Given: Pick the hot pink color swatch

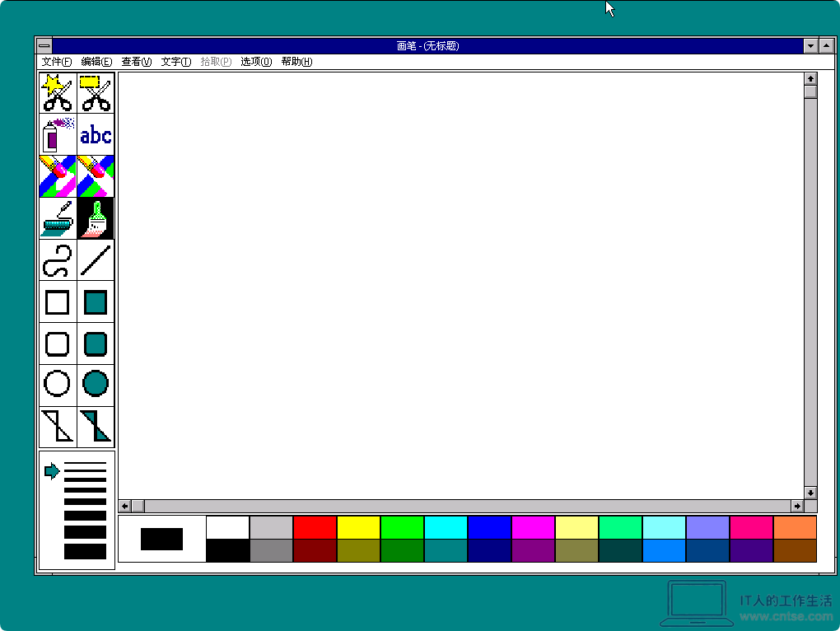Looking at the screenshot, I should click(x=752, y=528).
